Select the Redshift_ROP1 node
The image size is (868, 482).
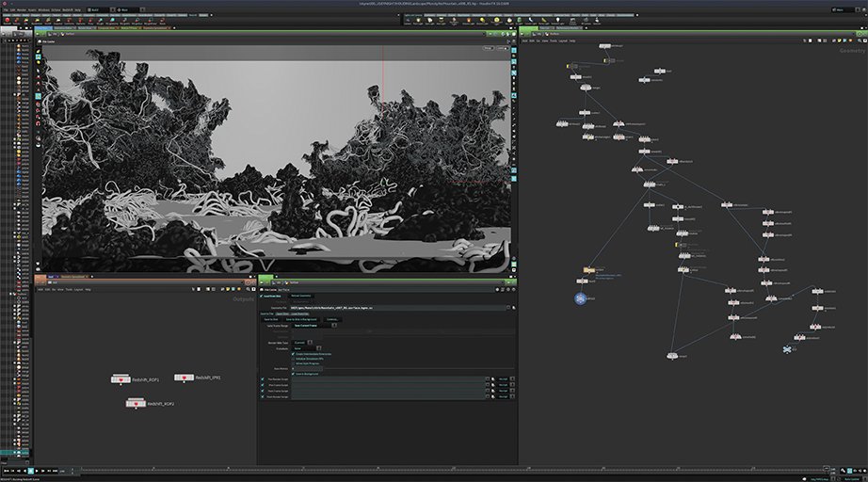(x=121, y=379)
